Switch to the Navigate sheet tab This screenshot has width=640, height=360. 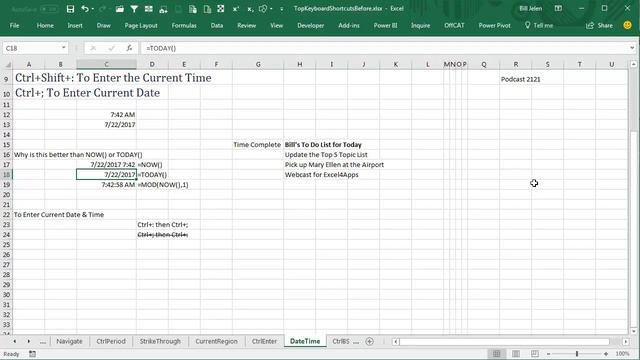[x=69, y=341]
